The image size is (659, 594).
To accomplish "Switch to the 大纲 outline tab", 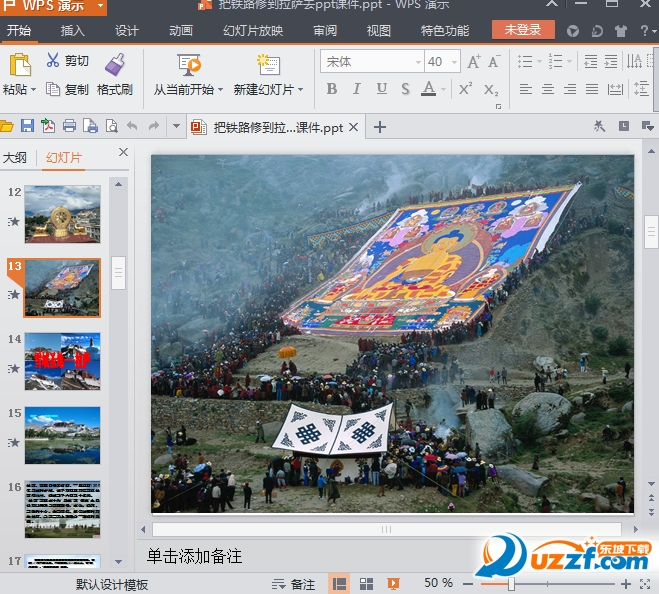I will [x=15, y=158].
